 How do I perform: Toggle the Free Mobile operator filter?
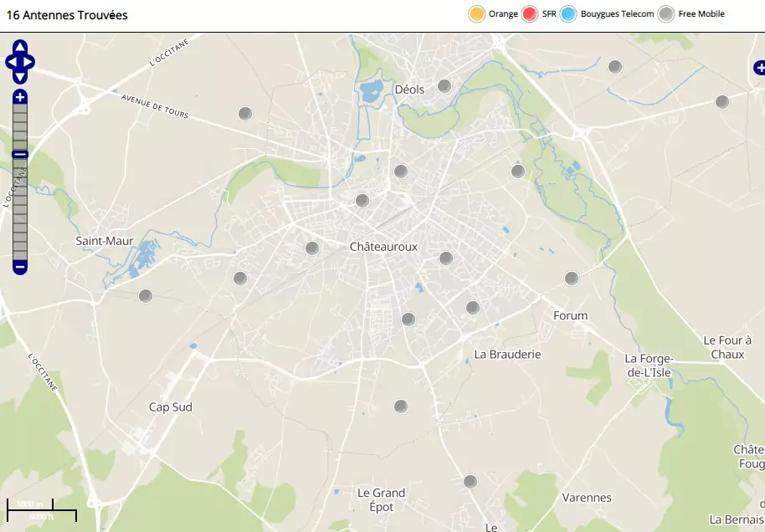(666, 13)
